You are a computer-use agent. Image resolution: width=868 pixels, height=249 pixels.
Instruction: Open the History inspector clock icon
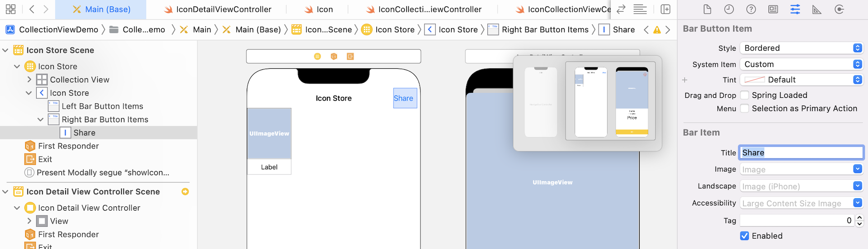coord(729,10)
